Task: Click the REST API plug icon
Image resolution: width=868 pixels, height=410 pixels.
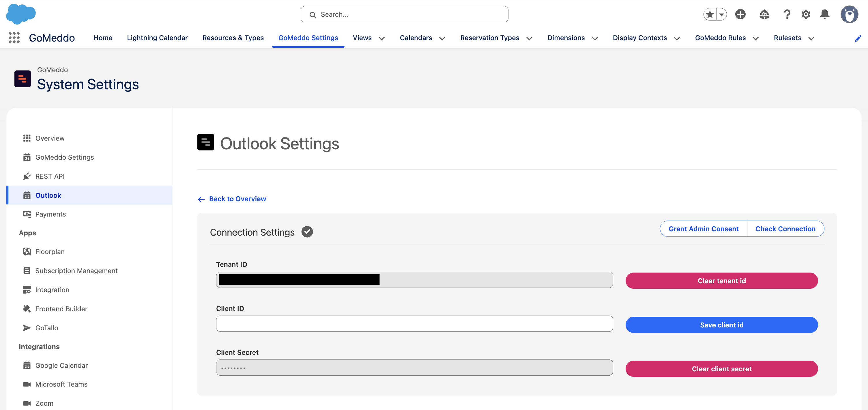Action: pyautogui.click(x=27, y=176)
